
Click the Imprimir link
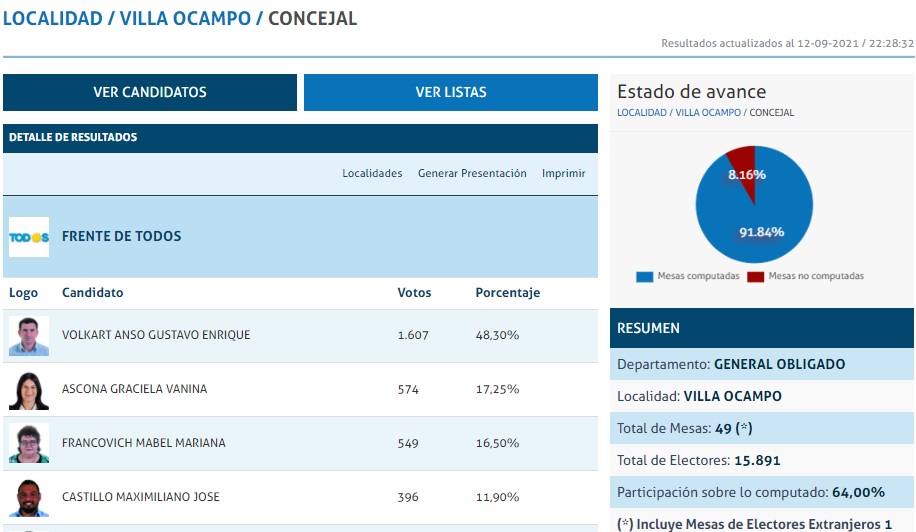[563, 173]
